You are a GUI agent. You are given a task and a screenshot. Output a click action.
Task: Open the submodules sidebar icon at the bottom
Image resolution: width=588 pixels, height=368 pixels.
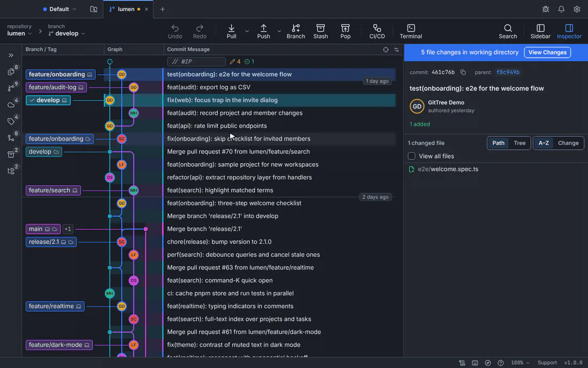(11, 171)
